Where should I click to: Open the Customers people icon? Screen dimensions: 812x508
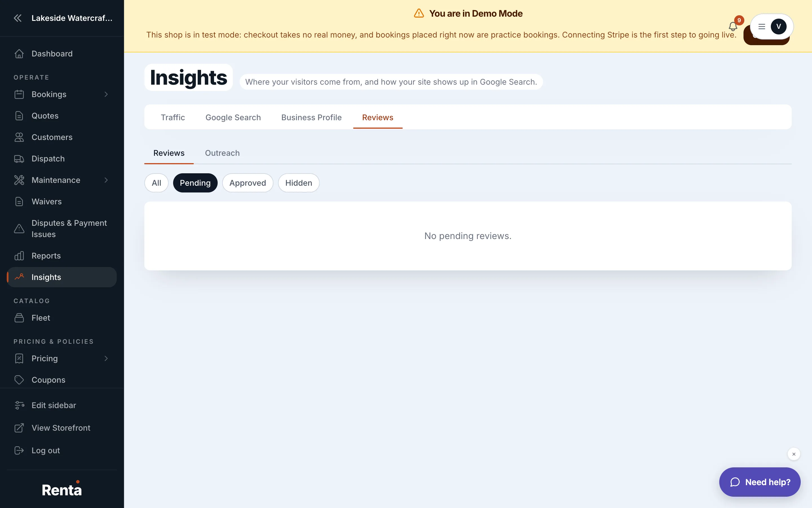pos(19,137)
